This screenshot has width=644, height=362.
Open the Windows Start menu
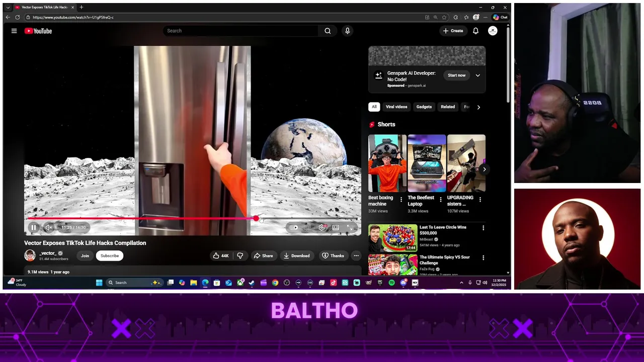99,283
